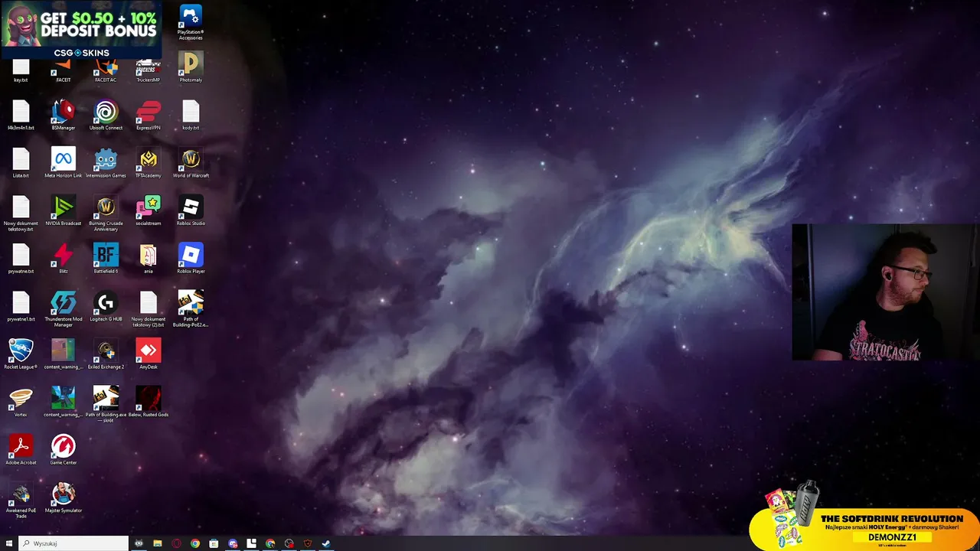Launch the Game Center shortcut
980x551 pixels.
click(64, 450)
